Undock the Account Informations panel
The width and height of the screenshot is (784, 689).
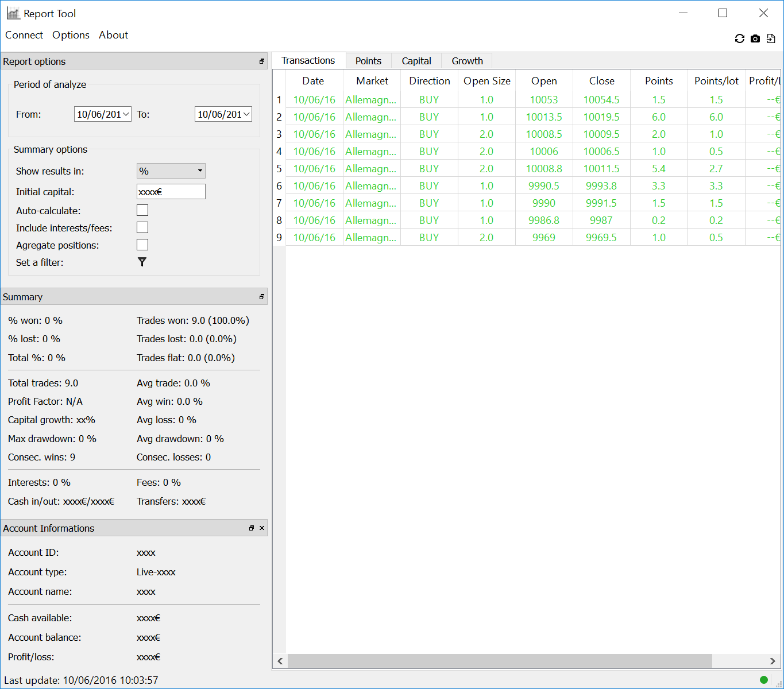(x=252, y=528)
